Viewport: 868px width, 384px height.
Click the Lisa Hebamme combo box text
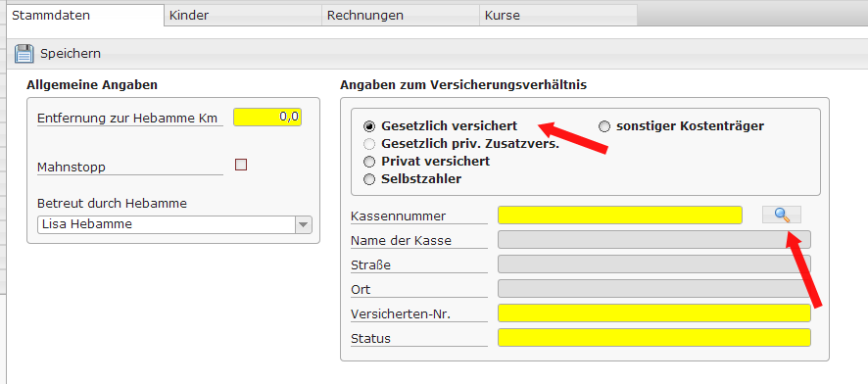[x=86, y=224]
